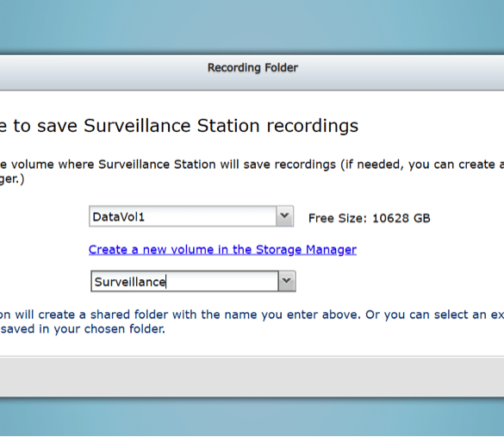504x437 pixels.
Task: Expand the DataVol1 volume dropdown arrow
Action: pos(284,216)
